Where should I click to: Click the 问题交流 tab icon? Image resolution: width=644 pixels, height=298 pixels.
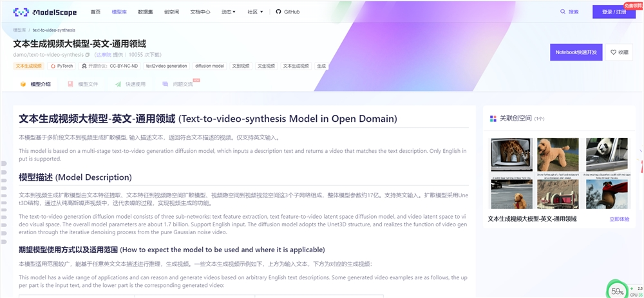166,84
